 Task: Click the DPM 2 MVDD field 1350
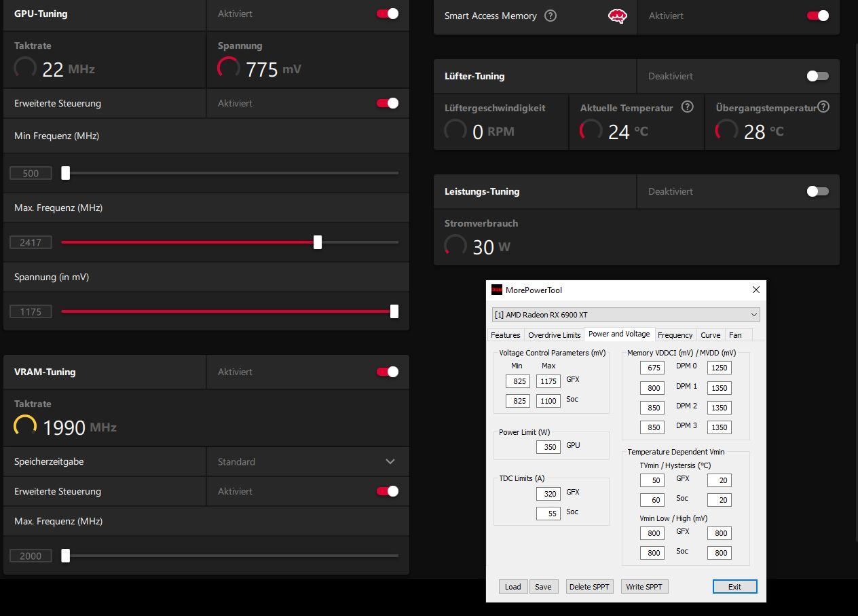coord(720,408)
